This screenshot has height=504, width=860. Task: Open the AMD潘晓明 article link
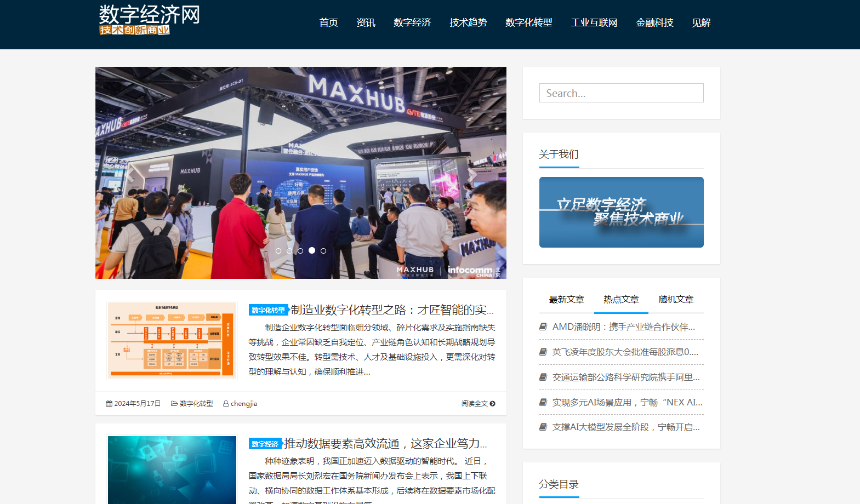pos(624,327)
